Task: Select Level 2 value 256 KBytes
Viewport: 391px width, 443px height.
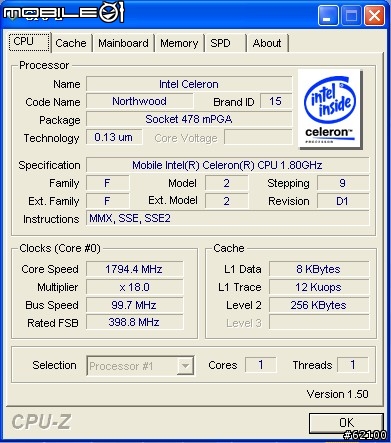Action: (x=319, y=305)
